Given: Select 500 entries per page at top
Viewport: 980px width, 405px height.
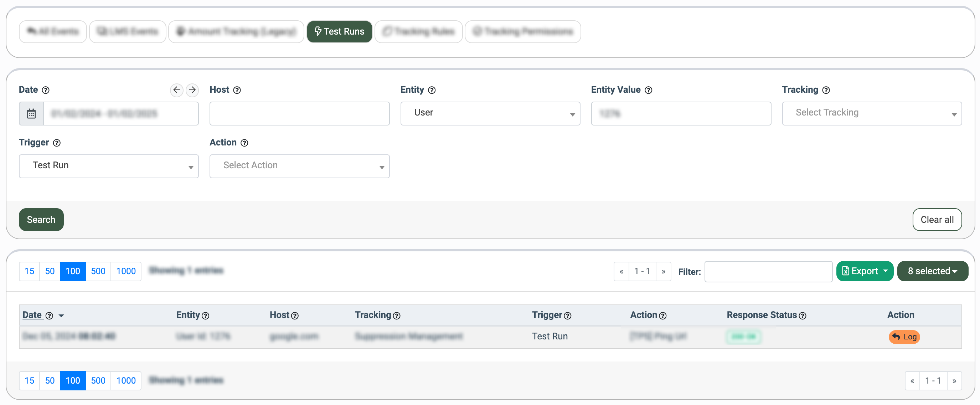Looking at the screenshot, I should click(x=98, y=271).
